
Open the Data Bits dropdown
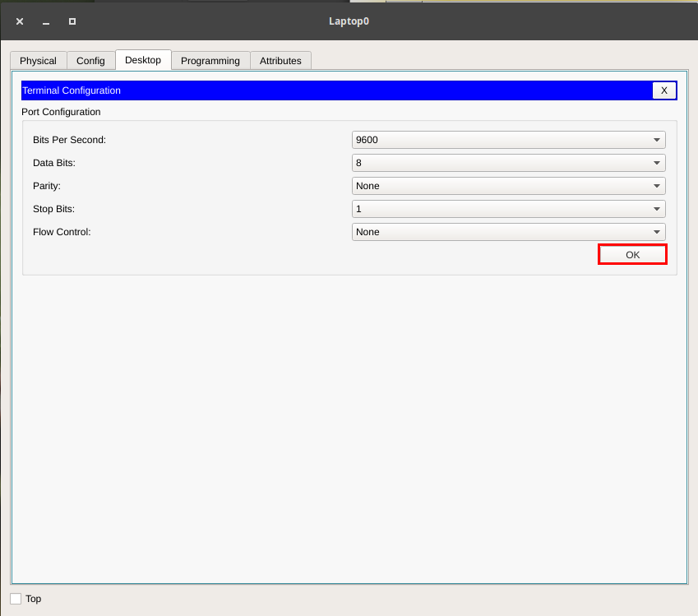tap(508, 163)
